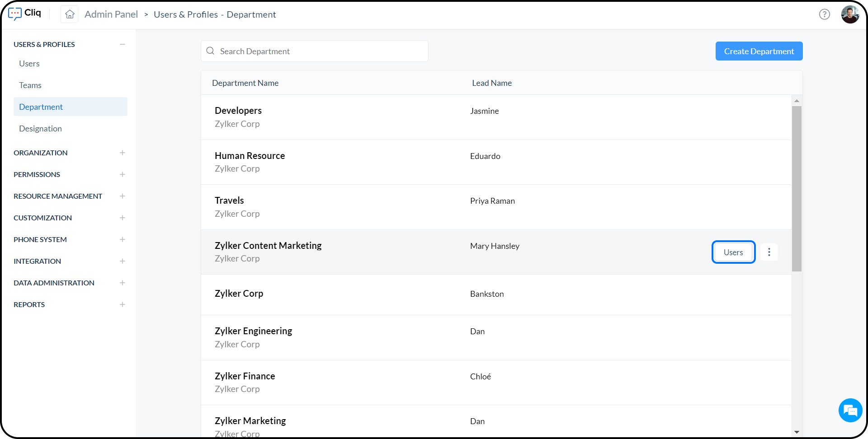Click the Create Department button
This screenshot has height=439, width=868.
click(759, 51)
